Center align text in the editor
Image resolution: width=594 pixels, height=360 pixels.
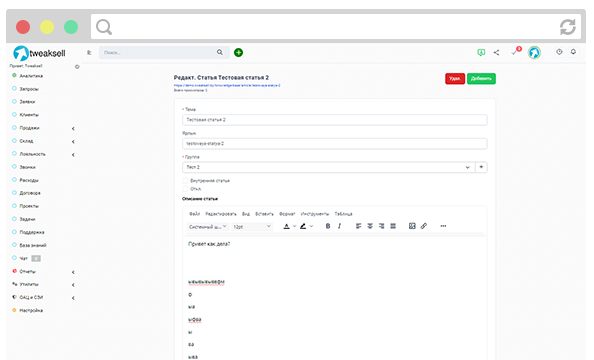pyautogui.click(x=370, y=226)
